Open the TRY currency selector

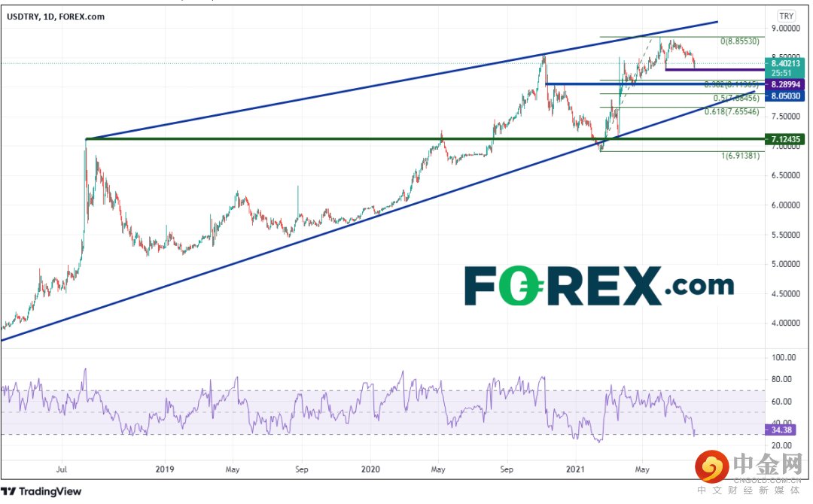(786, 16)
